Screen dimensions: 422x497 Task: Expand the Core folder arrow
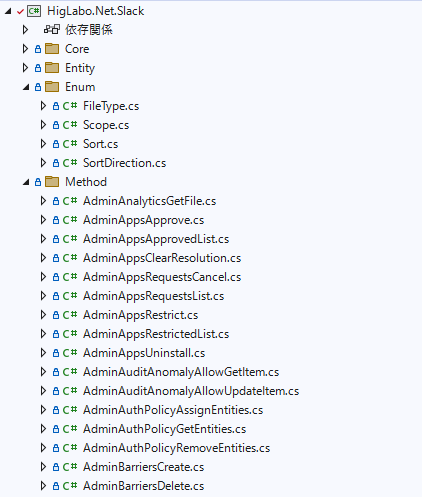pyautogui.click(x=25, y=49)
